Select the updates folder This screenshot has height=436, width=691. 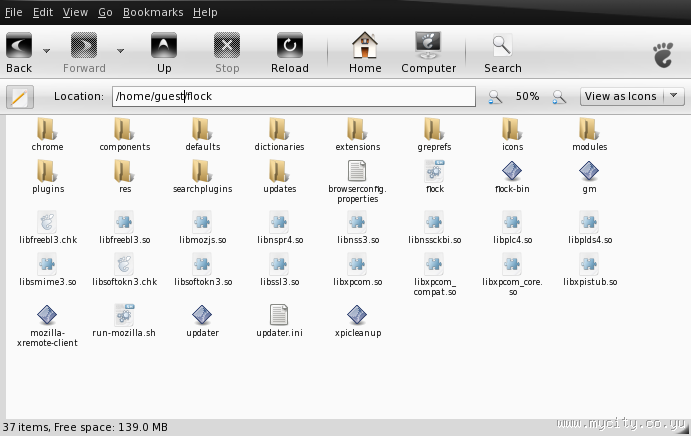pos(279,176)
